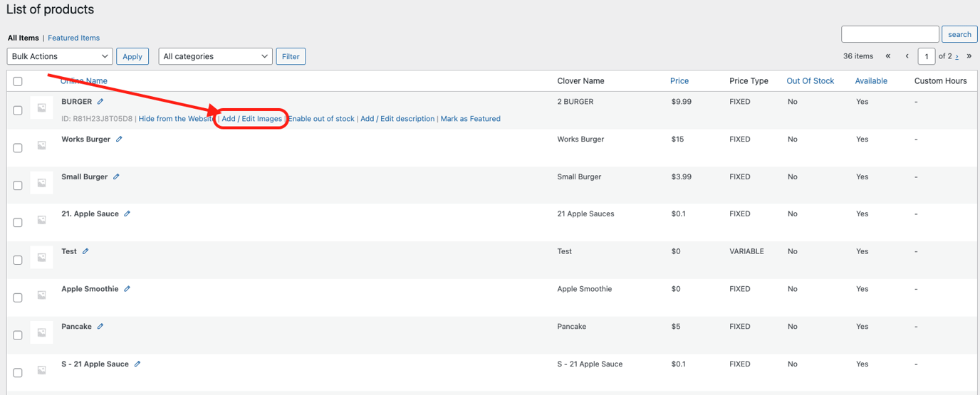The image size is (980, 395).
Task: Tick the Test product checkbox
Action: pyautogui.click(x=18, y=260)
